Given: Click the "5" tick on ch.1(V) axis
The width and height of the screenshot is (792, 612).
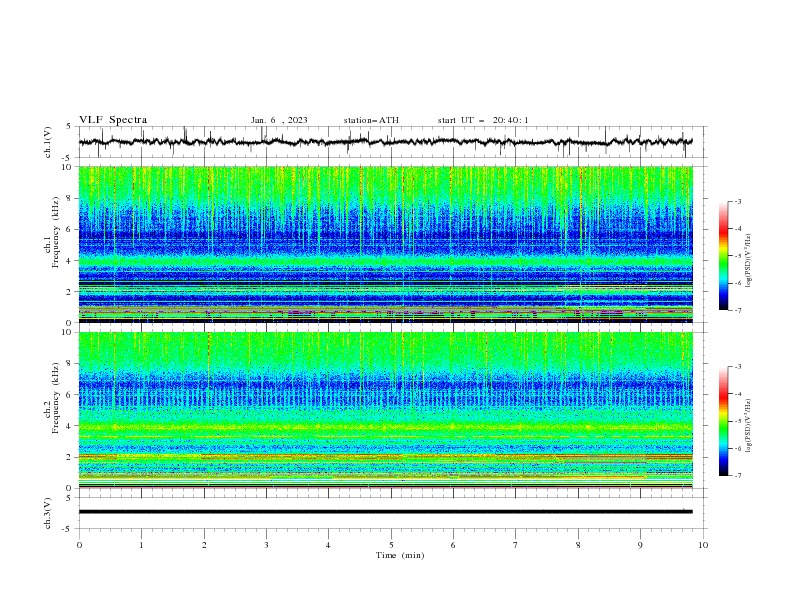Looking at the screenshot, I should click(x=69, y=127).
